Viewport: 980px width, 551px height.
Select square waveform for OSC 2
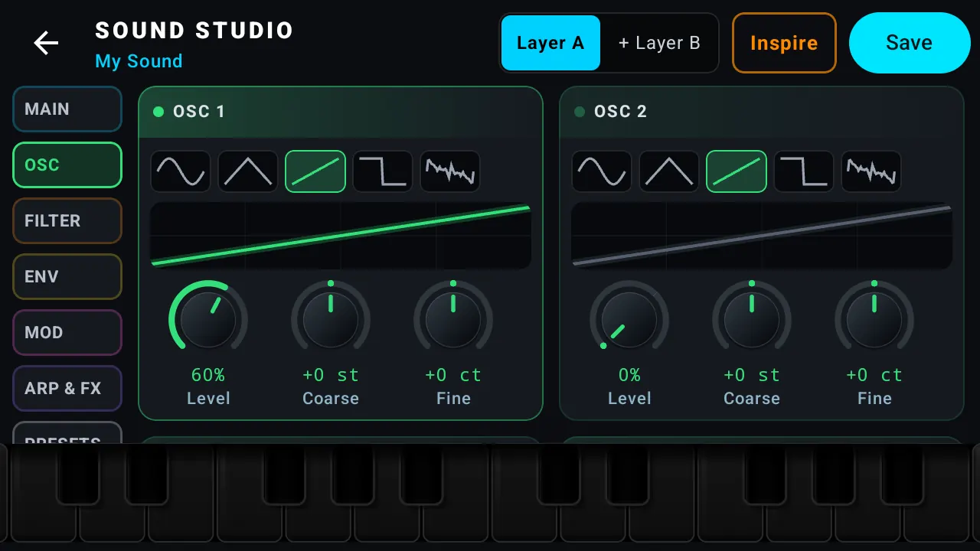click(804, 171)
